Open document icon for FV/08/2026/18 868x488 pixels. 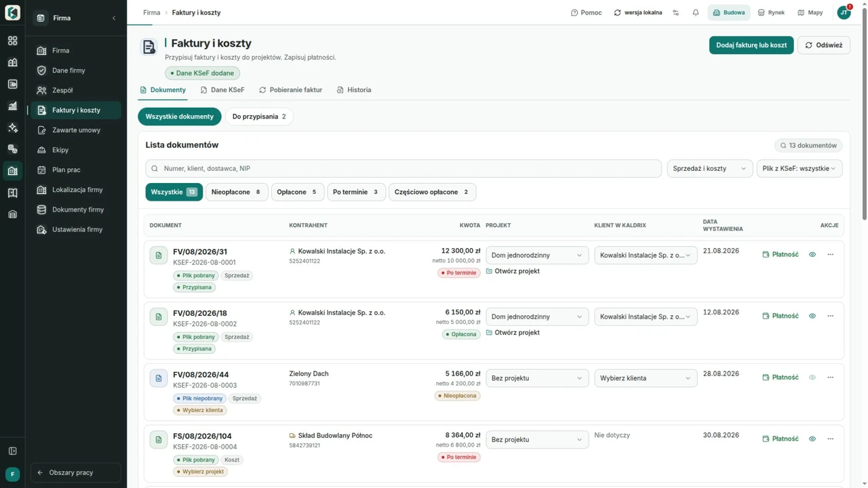point(159,317)
